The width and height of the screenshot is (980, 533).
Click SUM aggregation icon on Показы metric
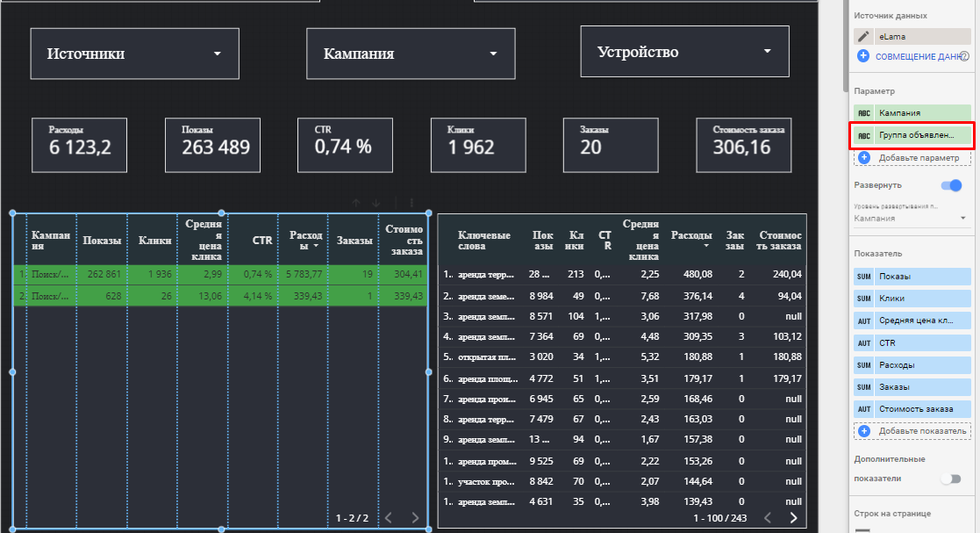pos(864,277)
